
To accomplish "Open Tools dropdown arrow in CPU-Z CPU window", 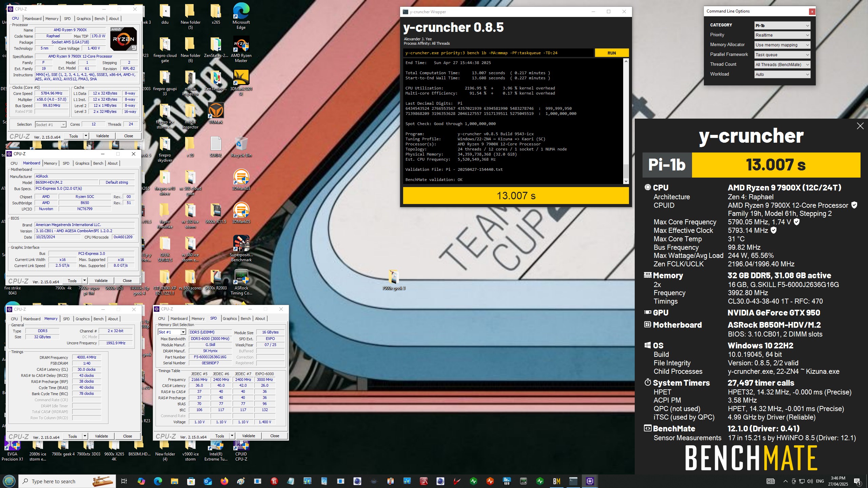I will (x=86, y=136).
